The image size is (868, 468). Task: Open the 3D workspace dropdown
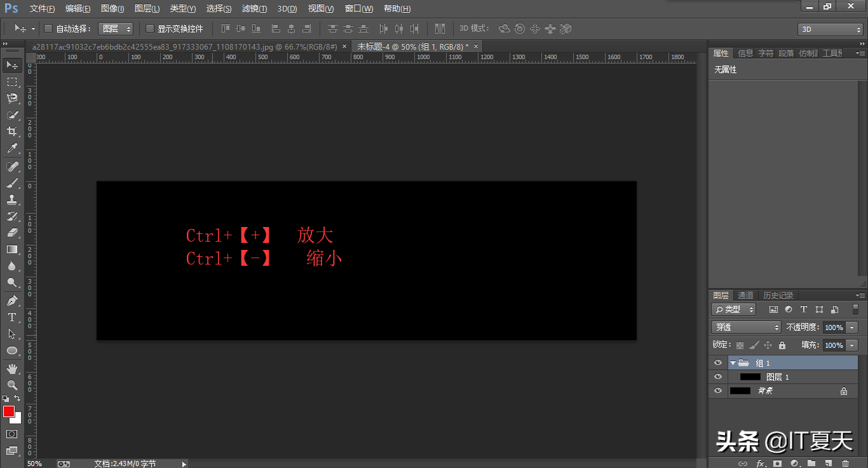click(831, 29)
